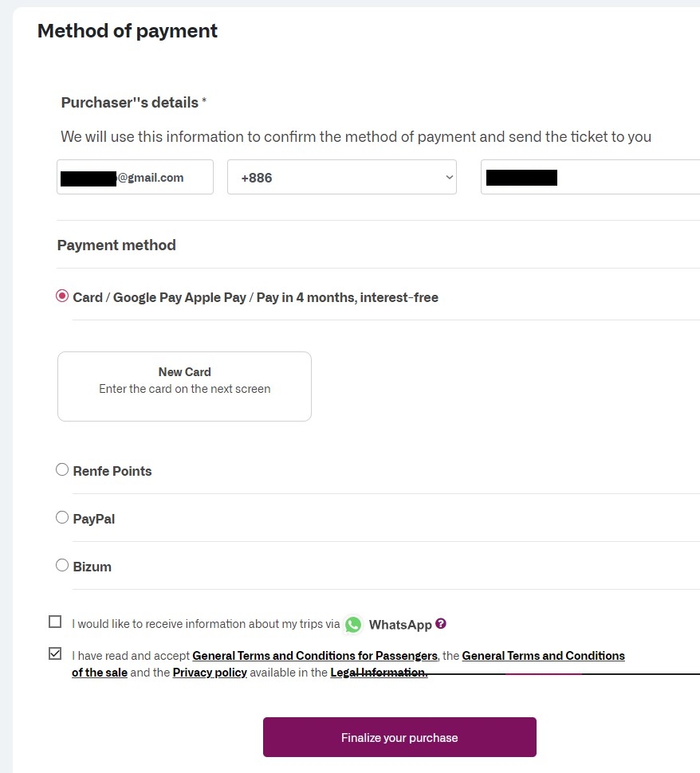700x773 pixels.
Task: Click the Enter the card on next screen text
Action: coord(184,389)
